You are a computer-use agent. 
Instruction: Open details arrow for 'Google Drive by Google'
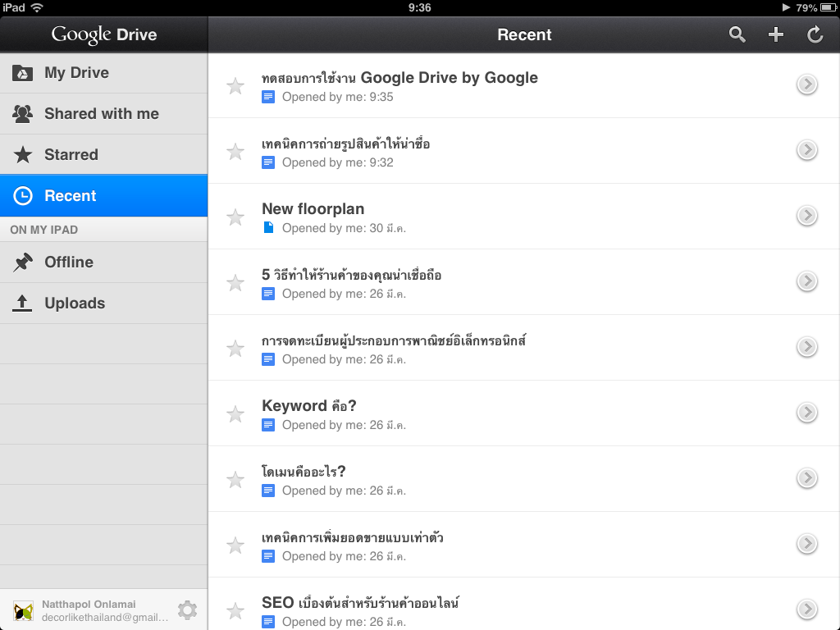point(807,84)
